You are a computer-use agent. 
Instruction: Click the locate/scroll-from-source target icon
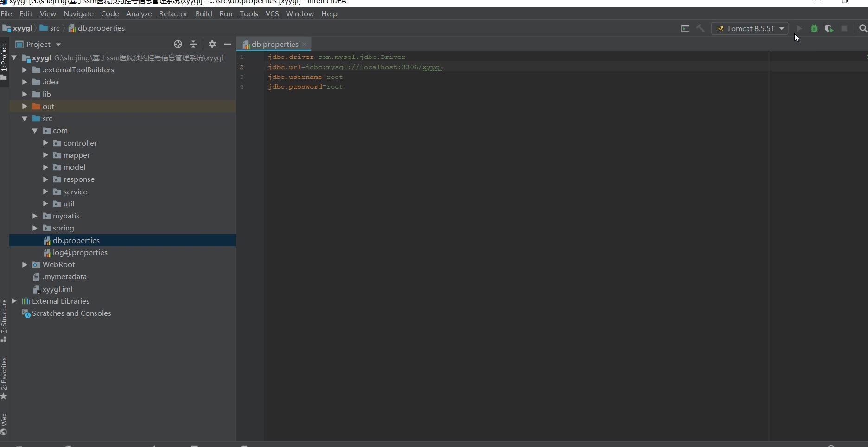178,44
